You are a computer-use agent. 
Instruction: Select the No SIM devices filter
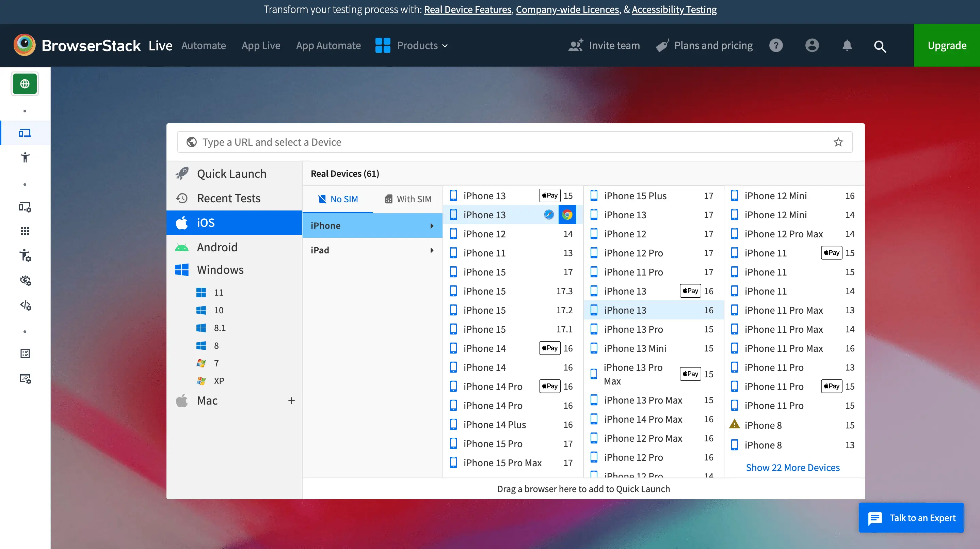pos(338,199)
